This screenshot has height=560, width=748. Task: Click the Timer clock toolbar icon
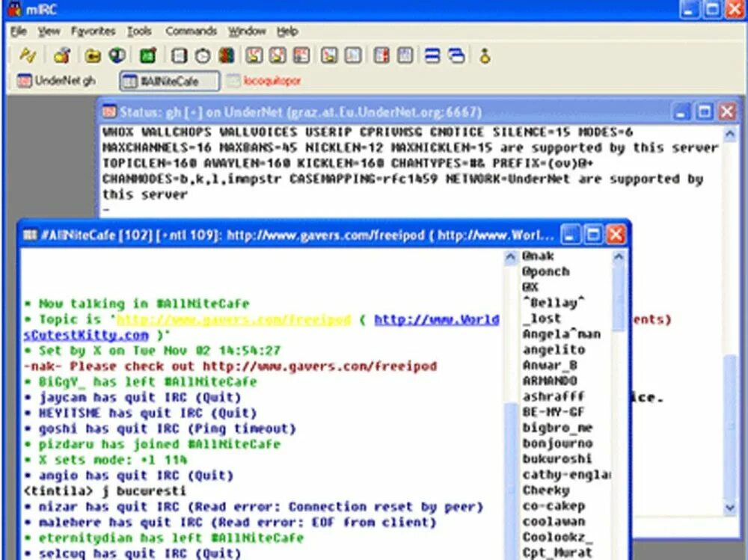203,56
